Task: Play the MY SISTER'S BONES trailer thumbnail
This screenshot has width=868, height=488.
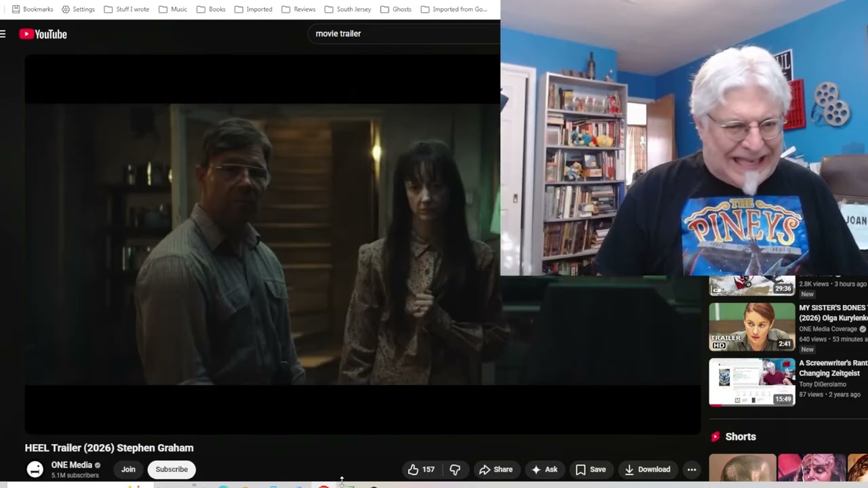Action: coord(752,327)
